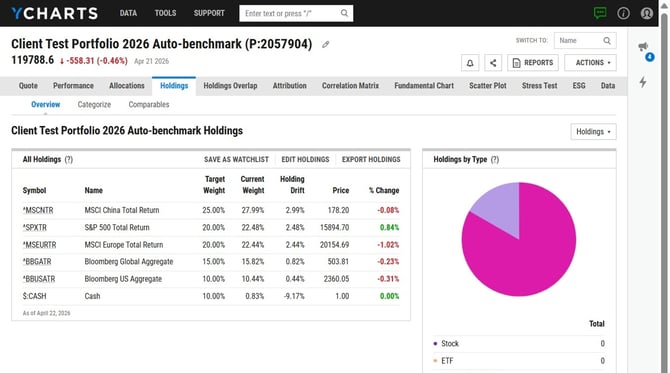Image resolution: width=670 pixels, height=373 pixels.
Task: Click the -9.17% holding drift value
Action: tap(294, 296)
